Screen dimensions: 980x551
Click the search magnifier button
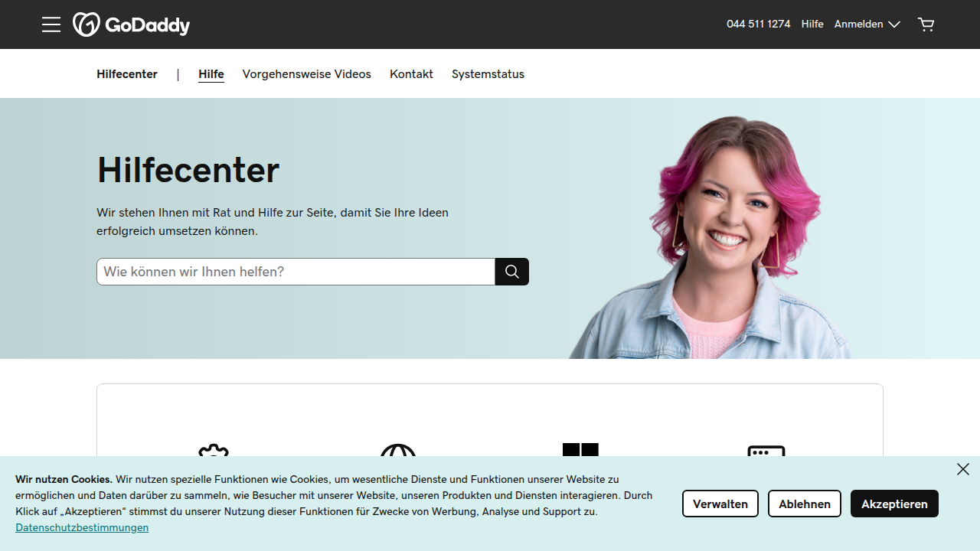click(512, 272)
